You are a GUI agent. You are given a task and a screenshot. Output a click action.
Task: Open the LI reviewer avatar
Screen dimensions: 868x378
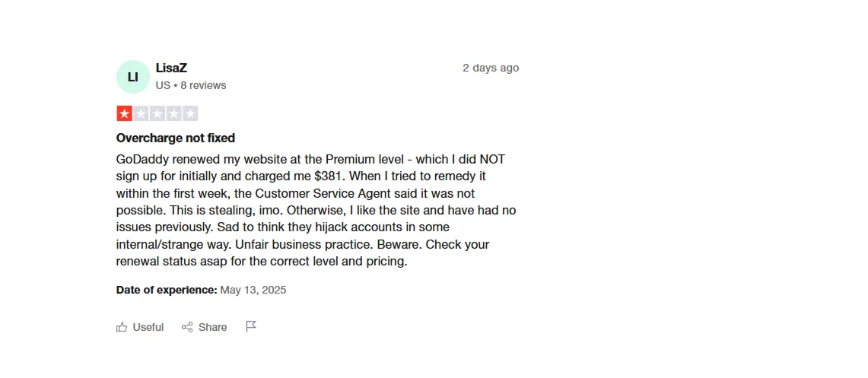pos(133,77)
